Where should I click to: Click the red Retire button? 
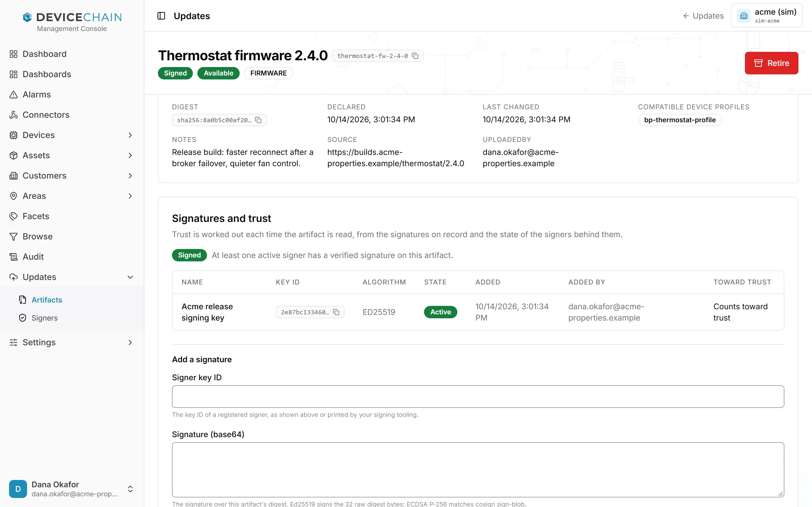[x=771, y=63]
